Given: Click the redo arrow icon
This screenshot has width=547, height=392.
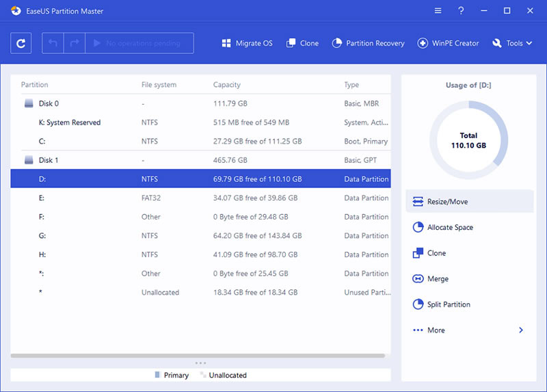Looking at the screenshot, I should pos(75,43).
